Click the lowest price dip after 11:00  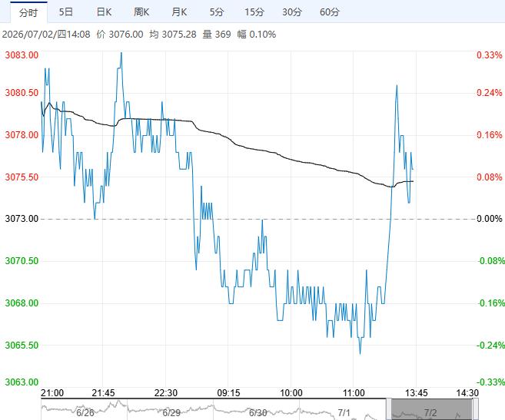360,354
